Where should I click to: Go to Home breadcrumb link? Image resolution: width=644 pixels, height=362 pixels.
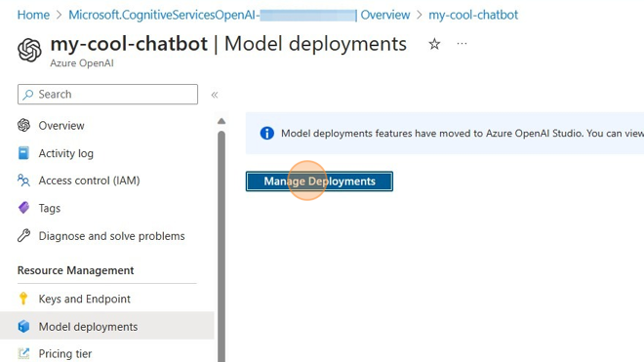(33, 15)
